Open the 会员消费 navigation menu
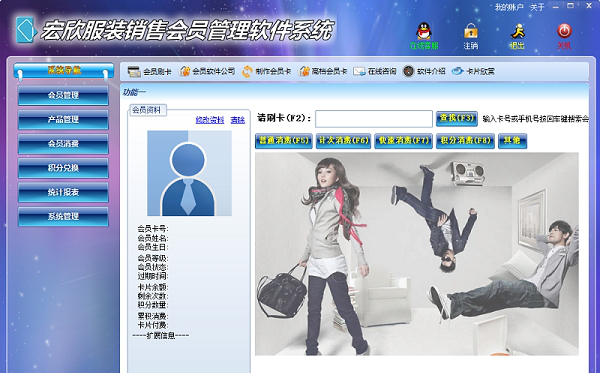Image resolution: width=600 pixels, height=387 pixels. (63, 144)
